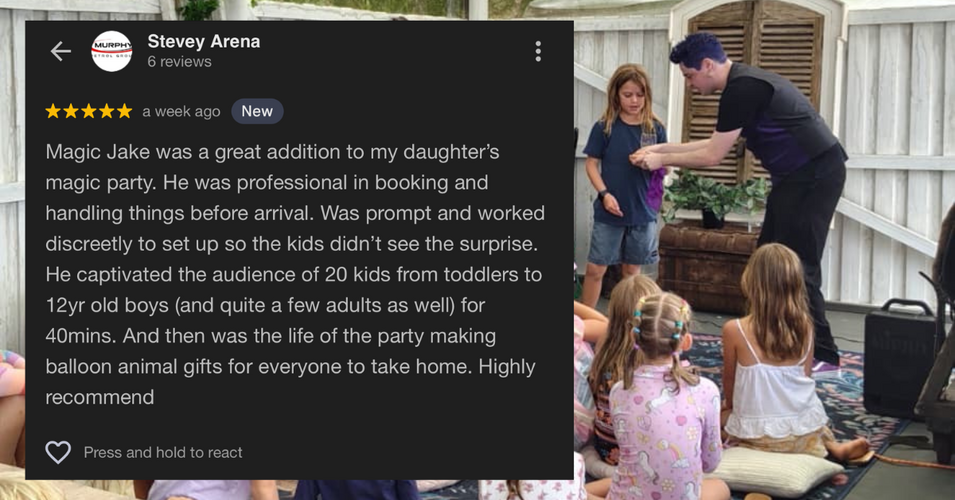Click the 'a week ago' timestamp

[x=181, y=111]
